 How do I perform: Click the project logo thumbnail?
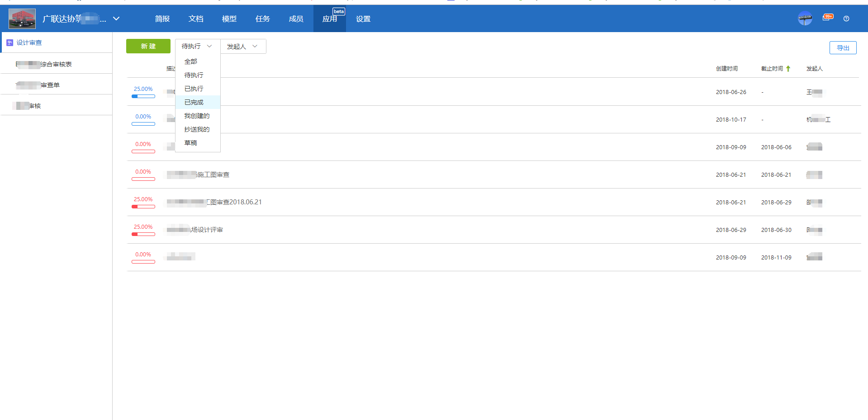click(x=22, y=19)
